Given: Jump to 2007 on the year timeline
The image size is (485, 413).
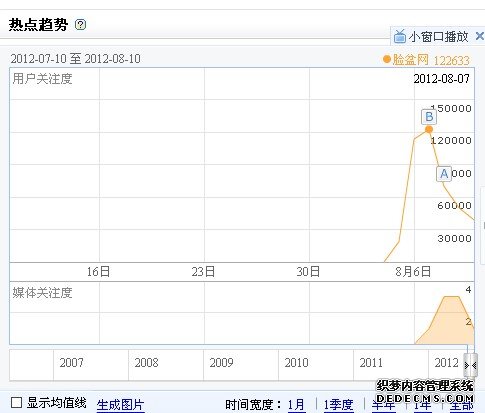Looking at the screenshot, I should 71,363.
